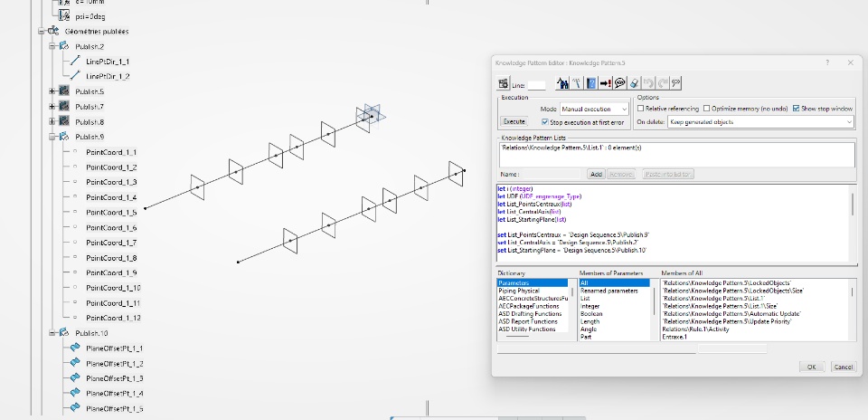This screenshot has height=420, width=868.
Task: Click the psi=0deg parameter icon
Action: pyautogui.click(x=64, y=15)
